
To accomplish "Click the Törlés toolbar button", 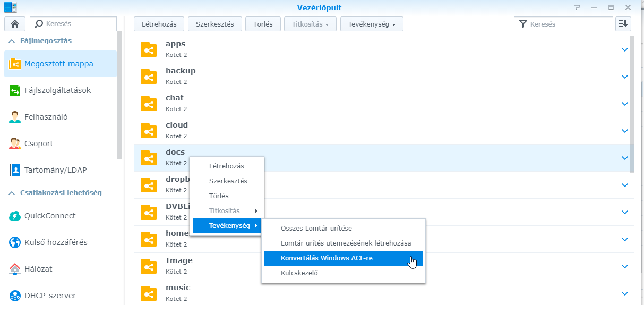I will [263, 24].
